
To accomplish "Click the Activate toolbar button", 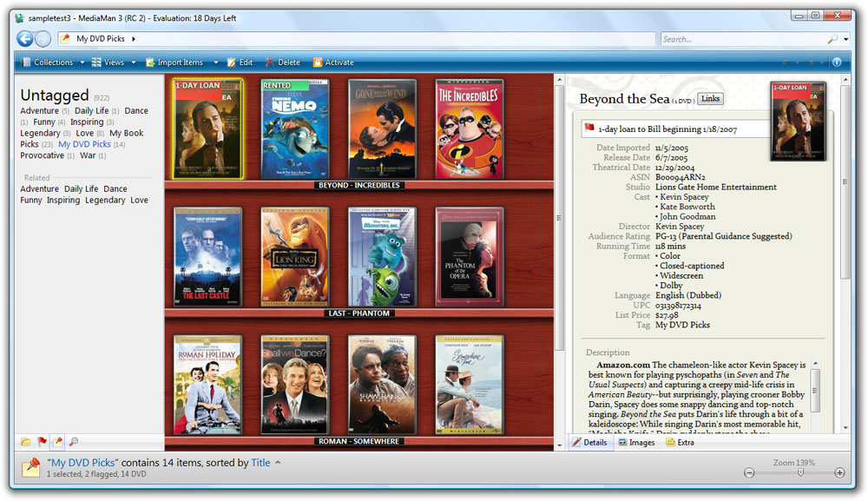I will point(334,63).
